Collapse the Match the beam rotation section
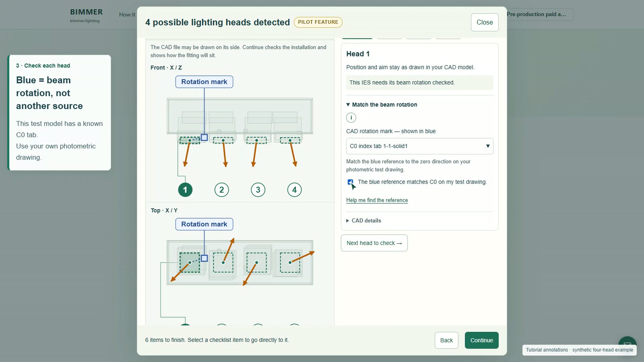The width and height of the screenshot is (644, 362). 382,105
